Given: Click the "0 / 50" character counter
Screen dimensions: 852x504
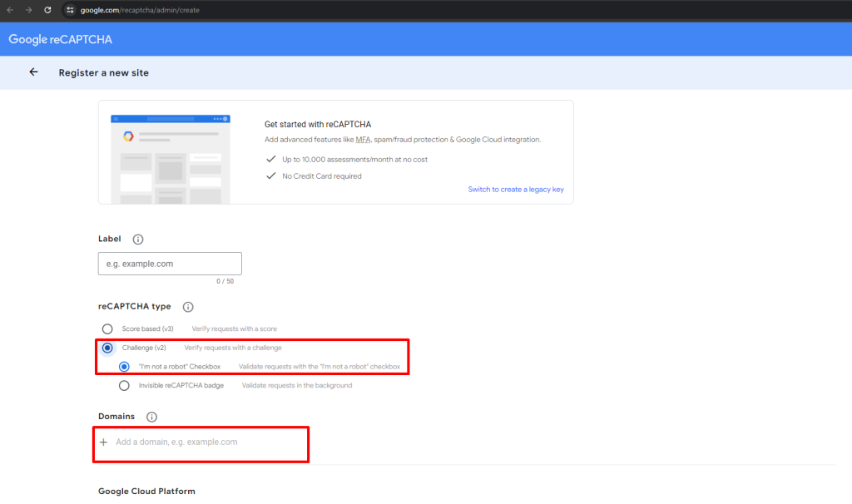Looking at the screenshot, I should [x=225, y=281].
